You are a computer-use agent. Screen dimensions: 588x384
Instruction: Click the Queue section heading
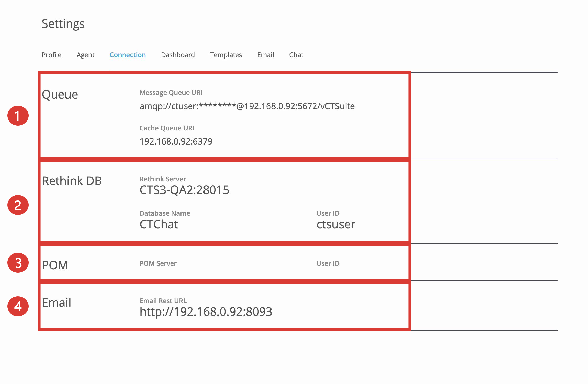[60, 95]
